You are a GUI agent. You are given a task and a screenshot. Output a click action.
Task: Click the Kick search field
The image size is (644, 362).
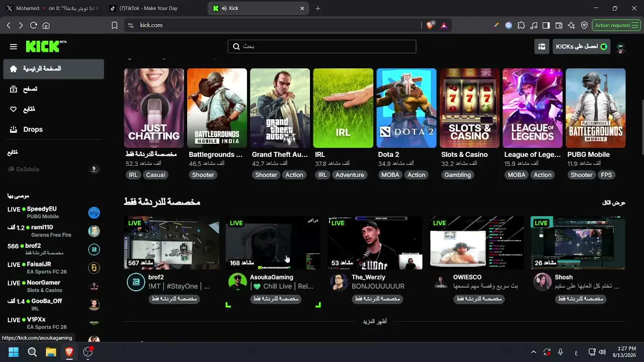coord(322,47)
